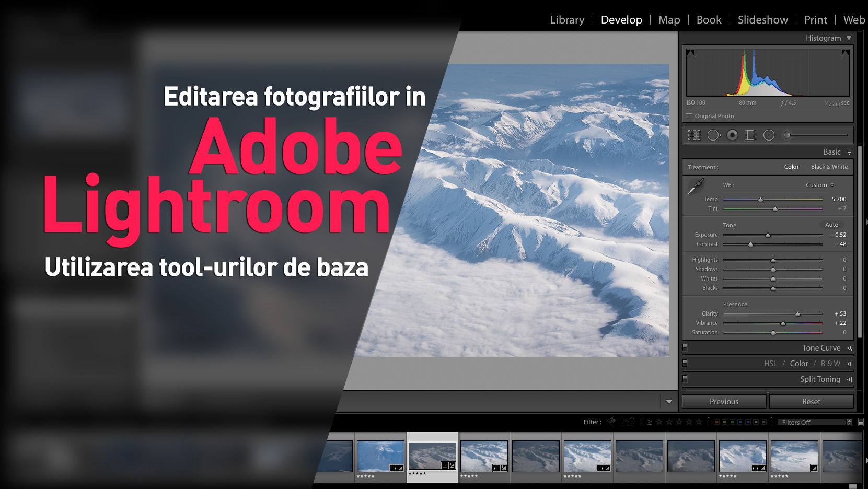Screen dimensions: 868x489
Task: Filter by unflagged photos icon
Action: 621,422
